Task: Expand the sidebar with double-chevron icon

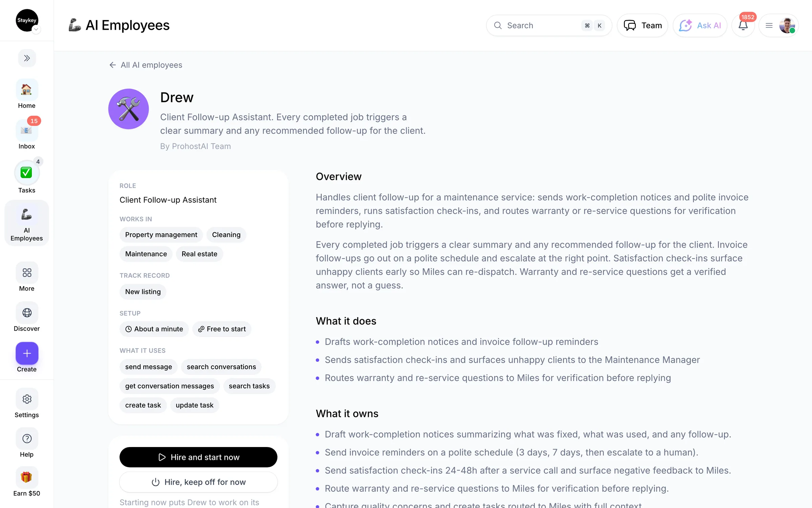Action: pyautogui.click(x=27, y=58)
